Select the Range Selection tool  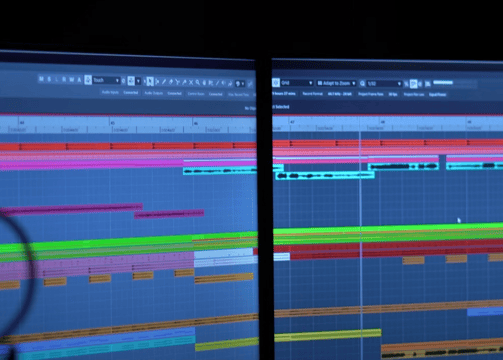click(157, 82)
